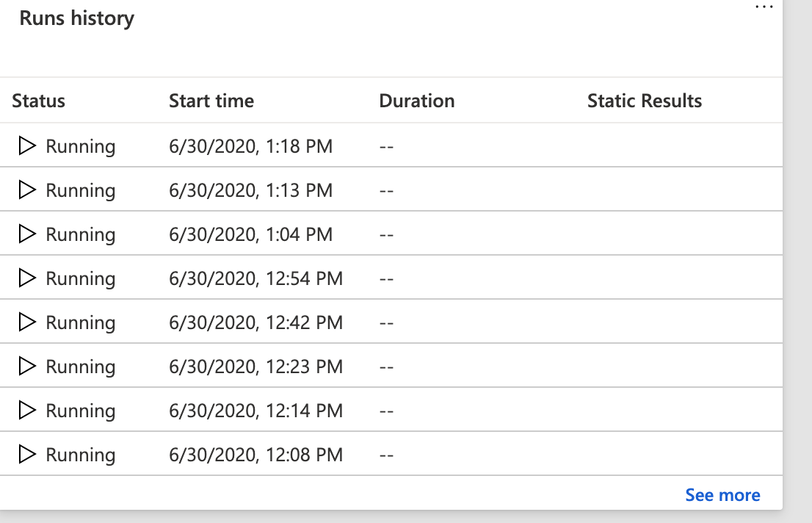Viewport: 812px width, 523px height.
Task: Click the Running icon for the 12:42 PM run
Action: pyautogui.click(x=27, y=322)
